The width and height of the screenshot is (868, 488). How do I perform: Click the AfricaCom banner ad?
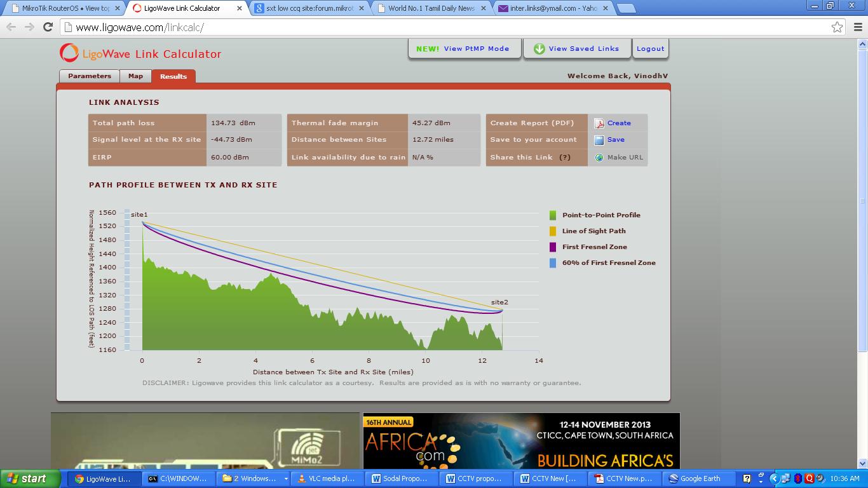coord(521,441)
